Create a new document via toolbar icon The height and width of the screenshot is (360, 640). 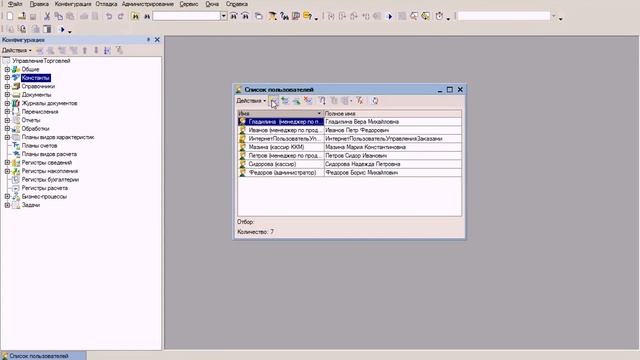pyautogui.click(x=10, y=16)
